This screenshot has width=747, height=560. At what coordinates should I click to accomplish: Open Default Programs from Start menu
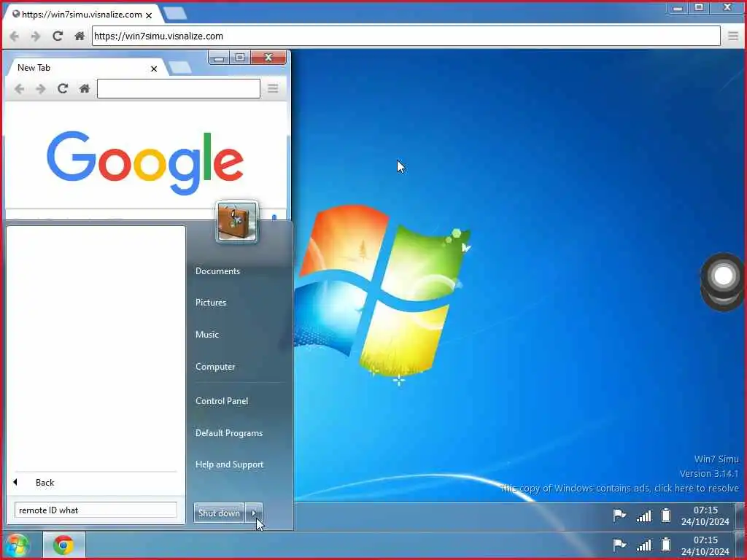pyautogui.click(x=229, y=433)
